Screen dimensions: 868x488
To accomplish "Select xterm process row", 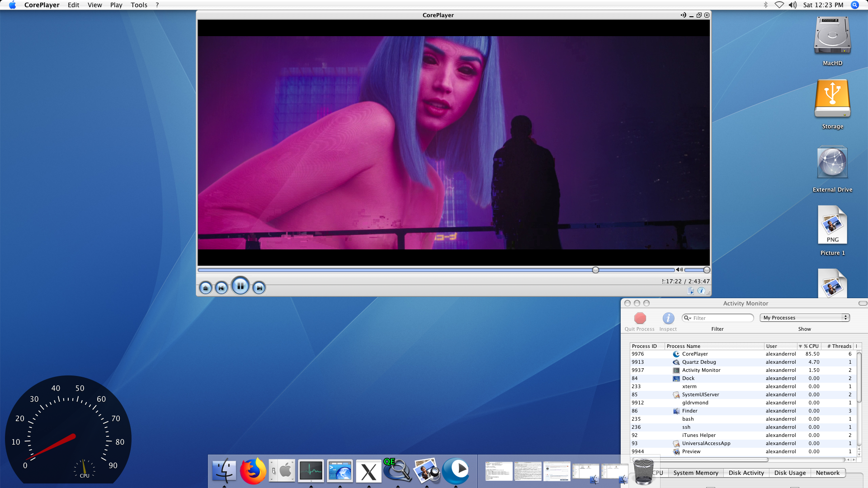I will tap(742, 386).
